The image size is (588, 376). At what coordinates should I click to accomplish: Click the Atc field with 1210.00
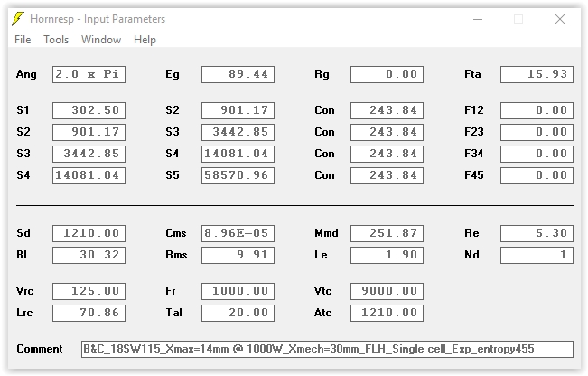point(387,313)
